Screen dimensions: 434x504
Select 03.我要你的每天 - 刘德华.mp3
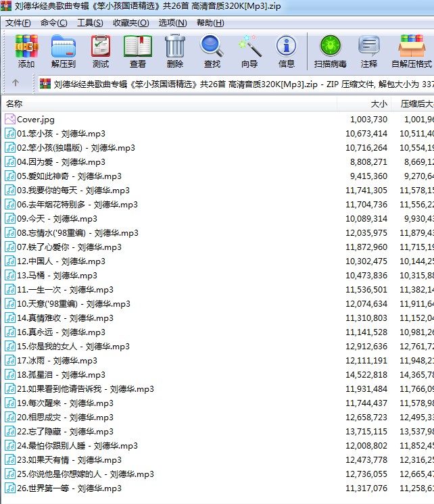[x=74, y=191]
